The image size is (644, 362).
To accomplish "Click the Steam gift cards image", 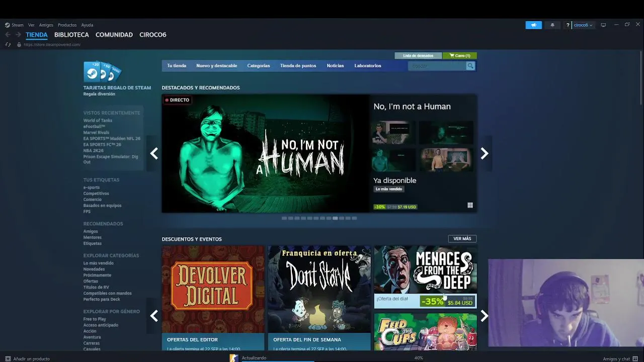I will point(102,71).
